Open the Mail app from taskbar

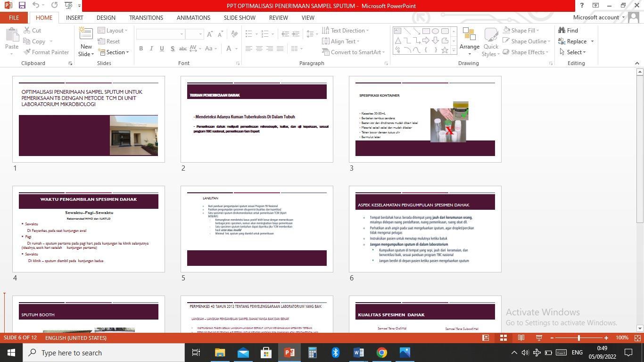tap(243, 353)
